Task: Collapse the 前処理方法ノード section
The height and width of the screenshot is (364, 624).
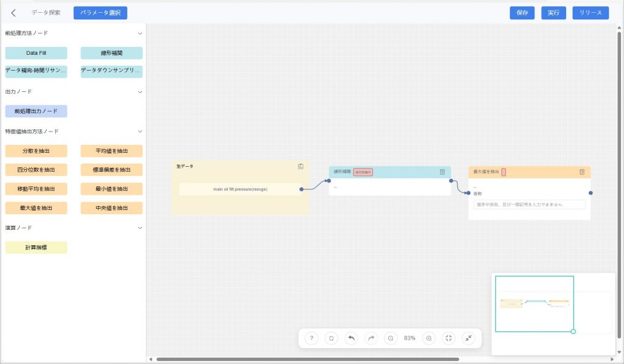Action: [x=140, y=33]
